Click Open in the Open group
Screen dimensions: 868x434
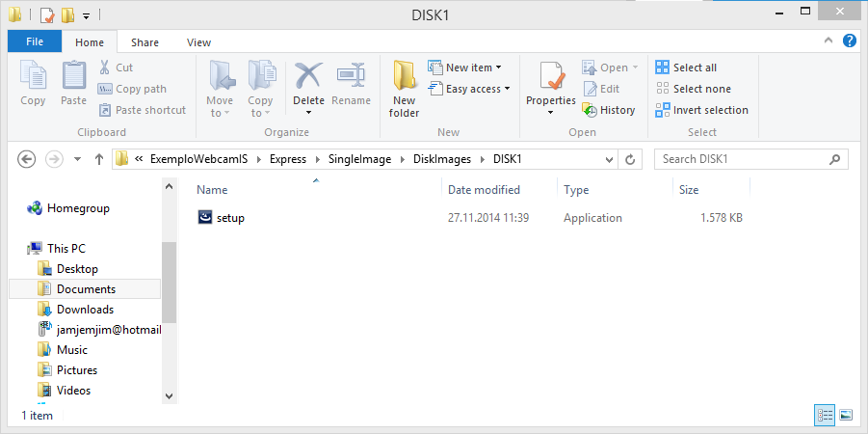pyautogui.click(x=610, y=68)
